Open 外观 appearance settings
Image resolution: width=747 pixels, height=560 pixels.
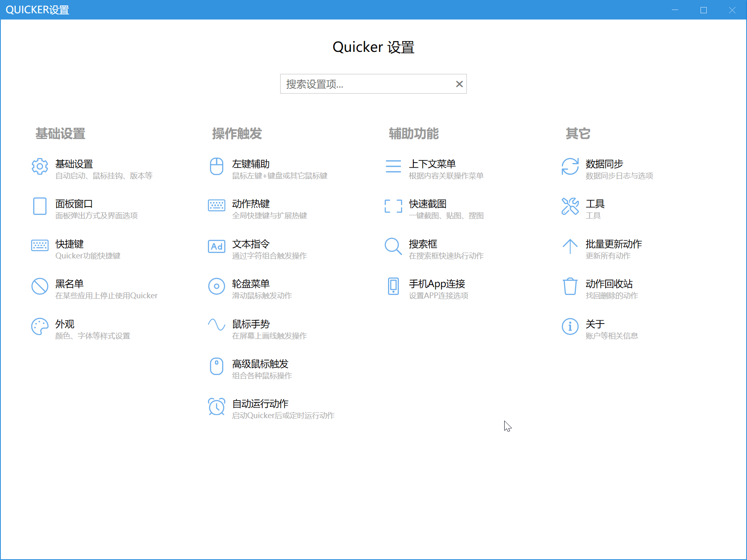tap(81, 329)
